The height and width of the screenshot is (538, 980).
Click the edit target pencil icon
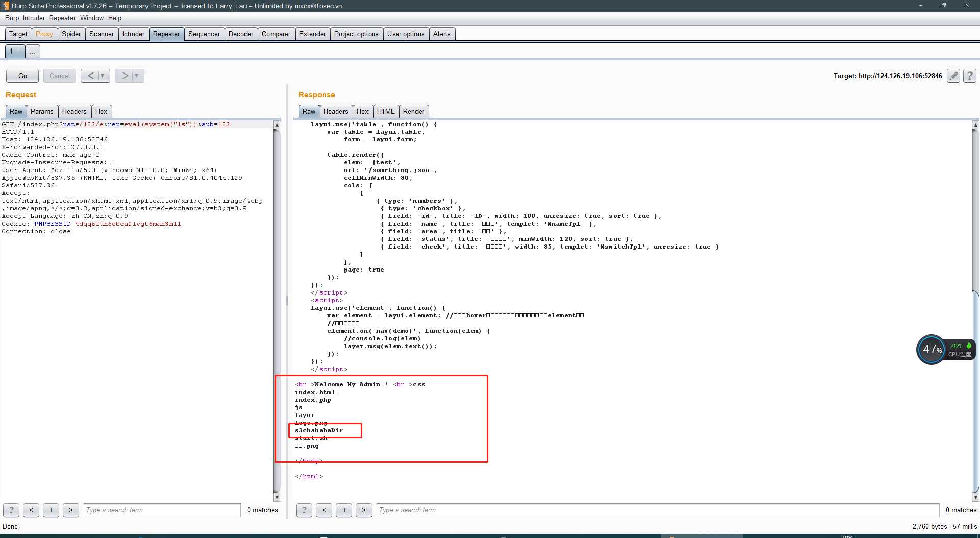(953, 76)
